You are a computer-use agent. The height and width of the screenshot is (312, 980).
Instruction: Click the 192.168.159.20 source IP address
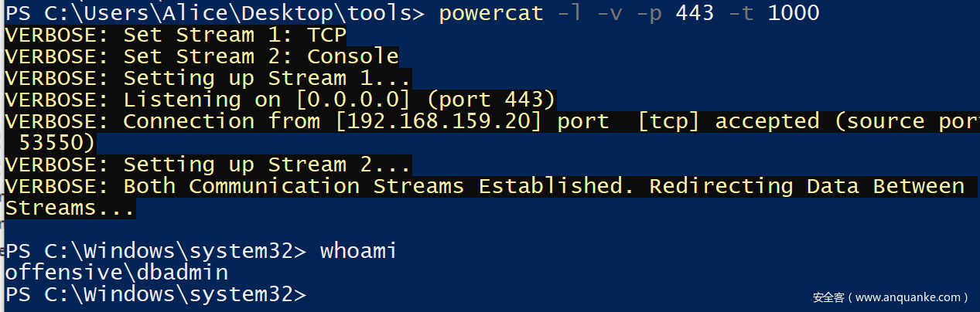tap(438, 121)
